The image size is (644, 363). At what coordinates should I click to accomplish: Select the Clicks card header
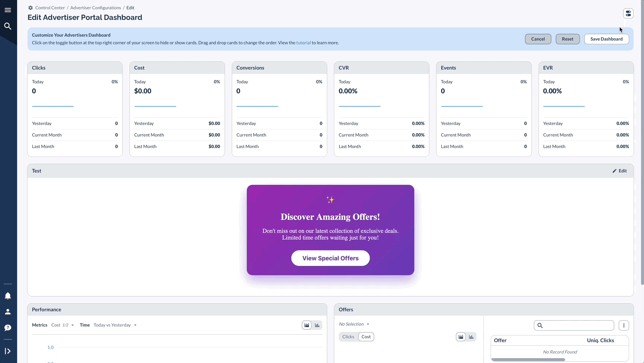75,68
